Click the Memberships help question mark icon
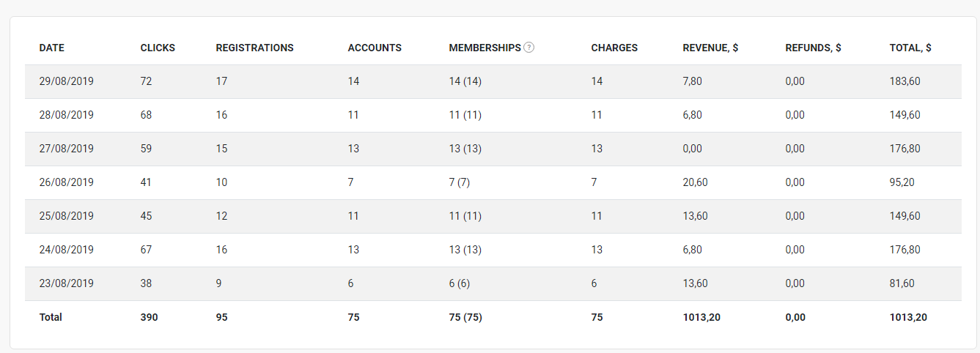Image resolution: width=980 pixels, height=353 pixels. coord(529,48)
